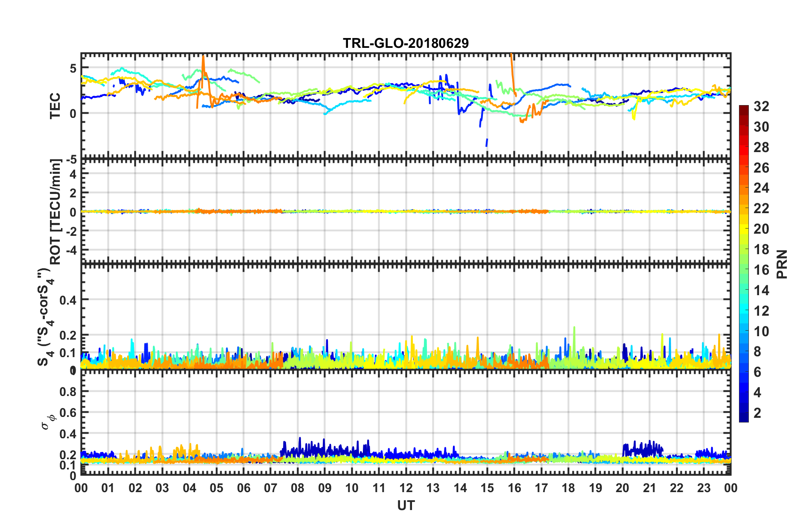Click the x-axis tick label 14
The image size is (812, 528).
click(x=460, y=488)
